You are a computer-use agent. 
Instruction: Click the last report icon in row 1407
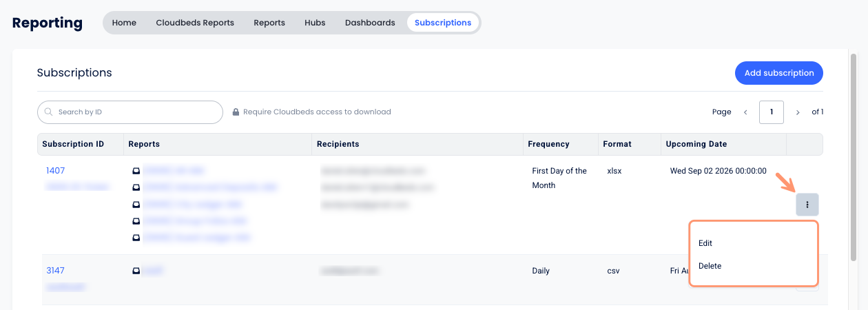point(136,238)
